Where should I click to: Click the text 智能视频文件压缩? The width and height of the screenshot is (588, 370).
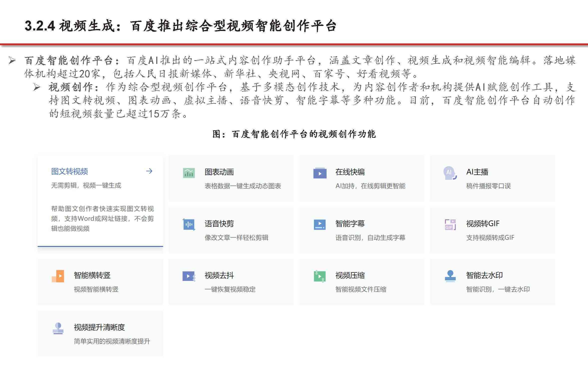point(361,289)
